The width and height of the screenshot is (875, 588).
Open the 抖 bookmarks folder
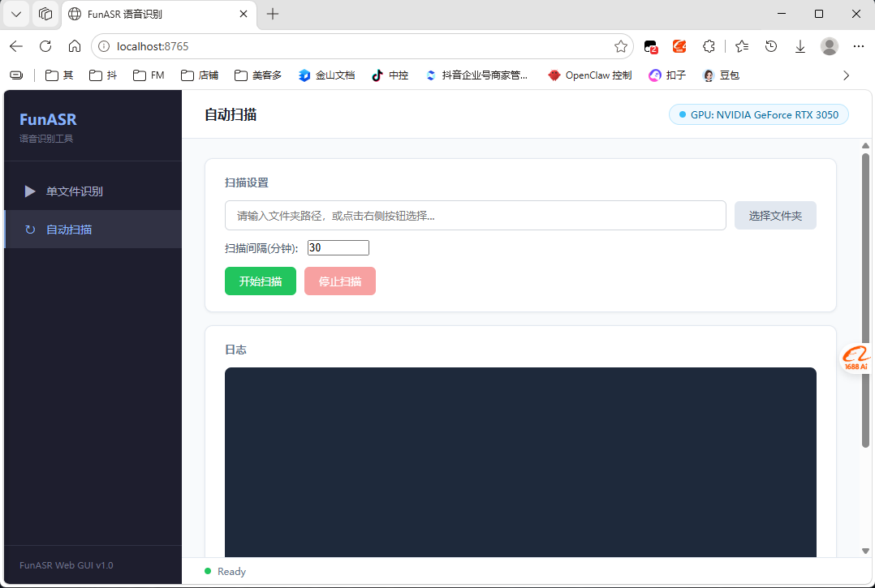coord(103,75)
